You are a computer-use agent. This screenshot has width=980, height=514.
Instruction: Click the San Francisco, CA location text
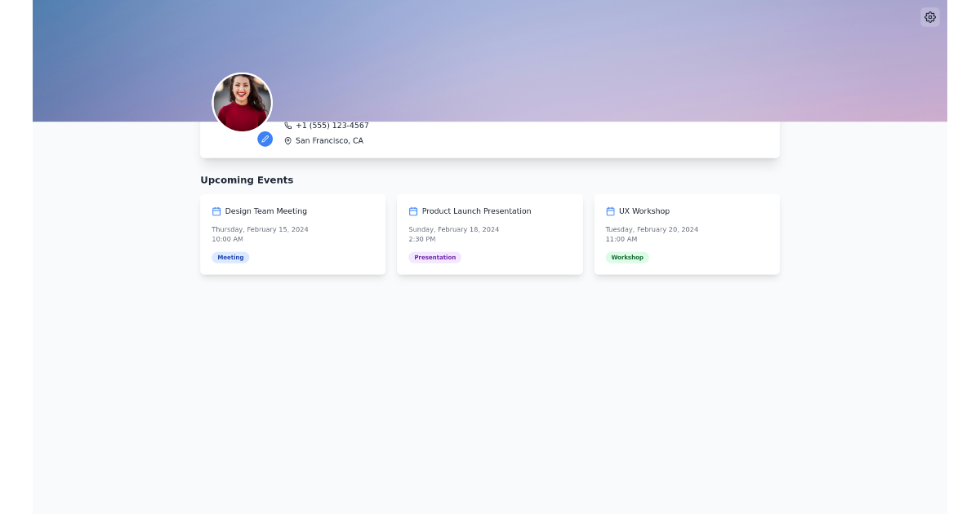(x=329, y=140)
